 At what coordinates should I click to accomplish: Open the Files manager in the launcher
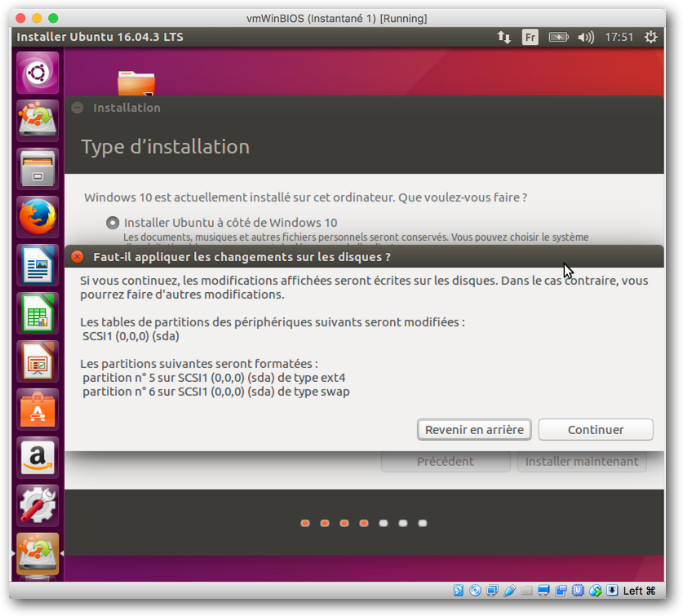(x=38, y=169)
